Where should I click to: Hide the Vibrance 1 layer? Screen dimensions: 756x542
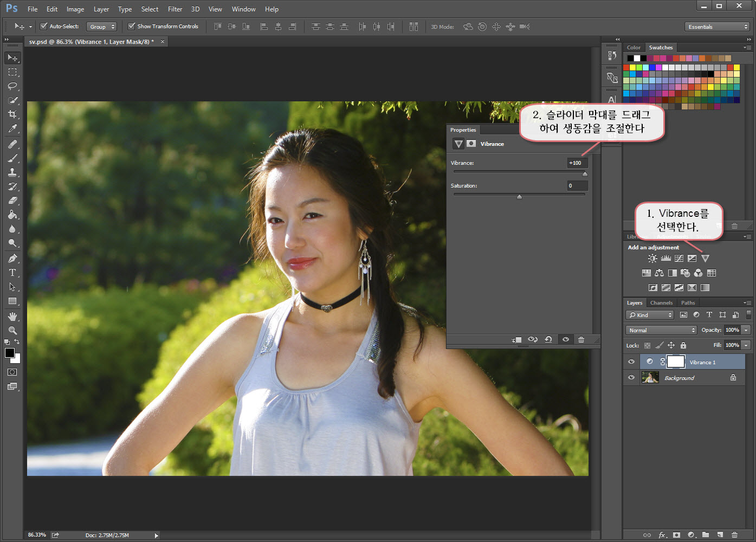click(x=631, y=362)
